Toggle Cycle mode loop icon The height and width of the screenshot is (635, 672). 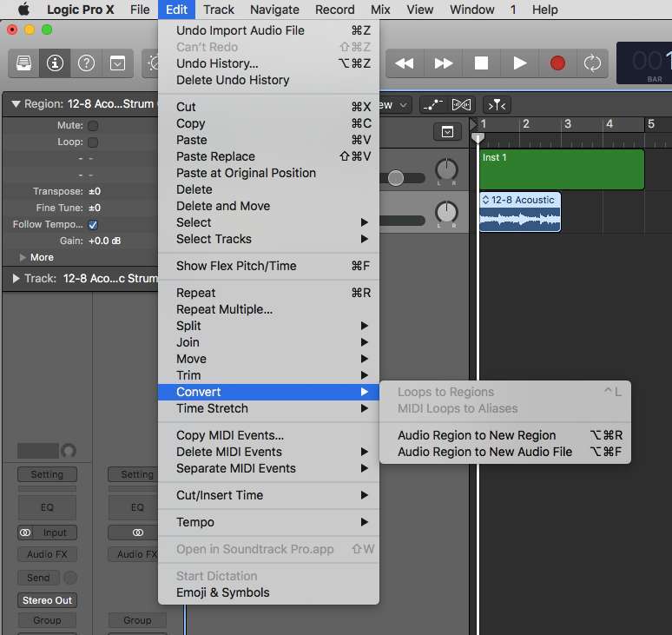(592, 63)
